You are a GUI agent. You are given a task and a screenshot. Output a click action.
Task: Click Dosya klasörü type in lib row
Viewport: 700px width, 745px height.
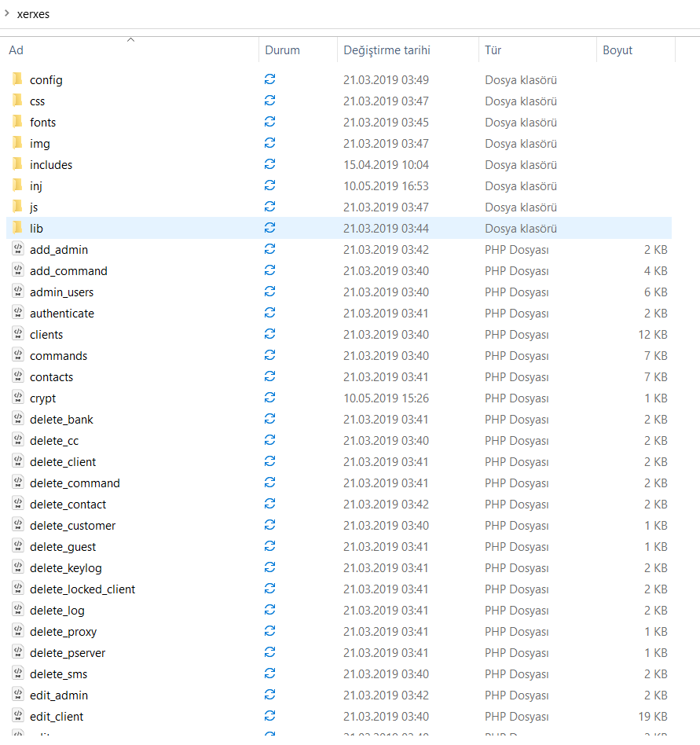(521, 229)
